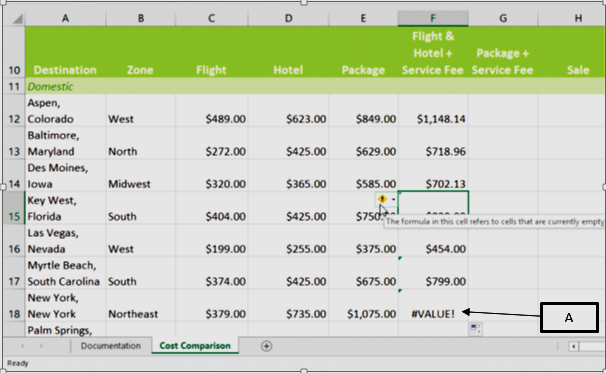Click the Select All corner triangle

tap(17, 19)
